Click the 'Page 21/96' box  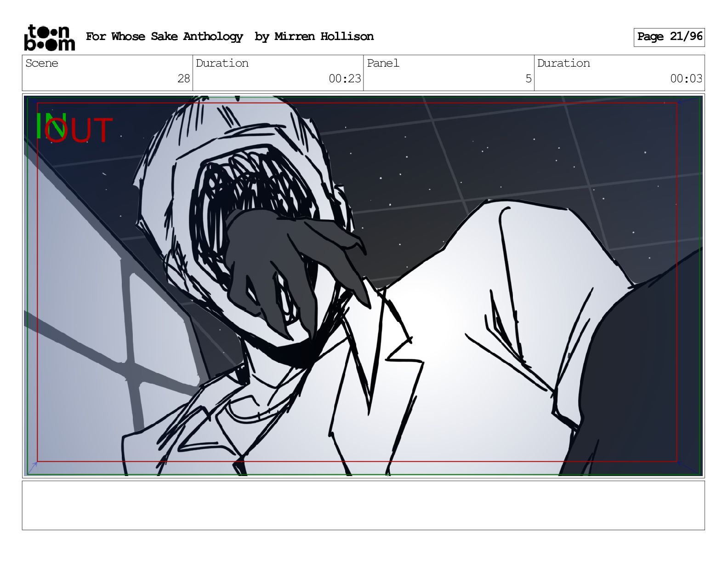pos(669,37)
